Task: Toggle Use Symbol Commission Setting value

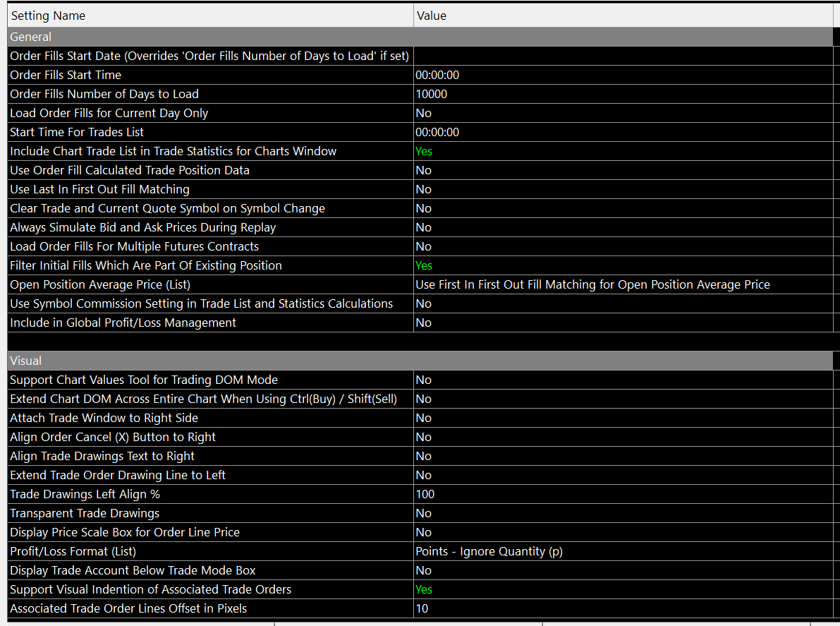Action: (623, 303)
